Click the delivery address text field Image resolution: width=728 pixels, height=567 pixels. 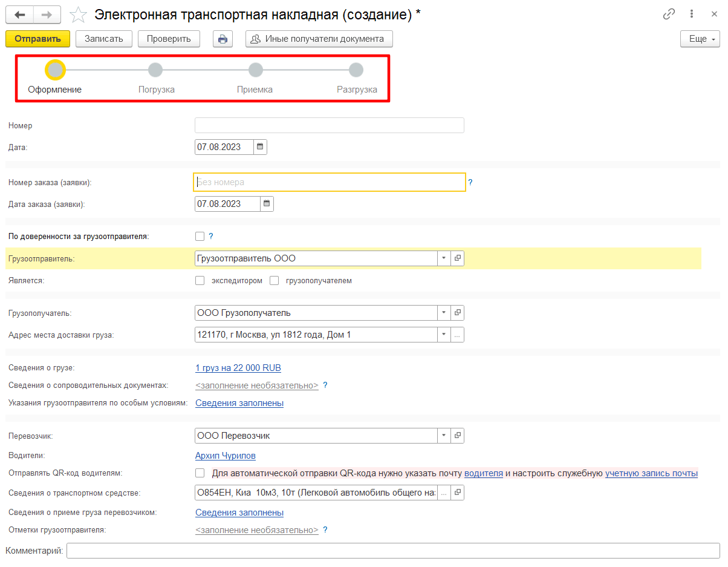316,335
